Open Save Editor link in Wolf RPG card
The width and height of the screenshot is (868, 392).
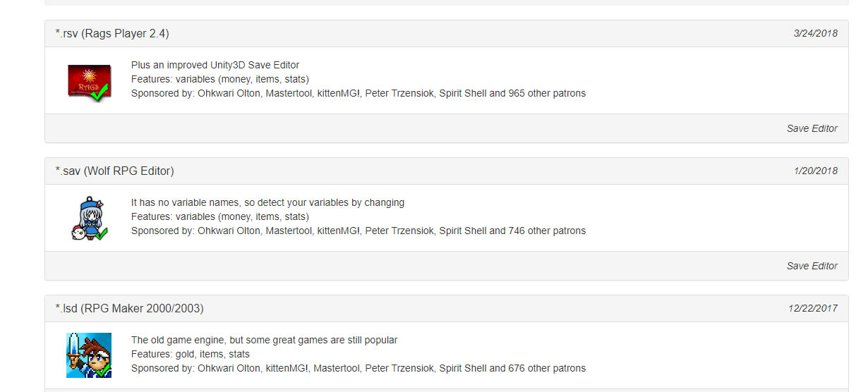click(x=812, y=266)
